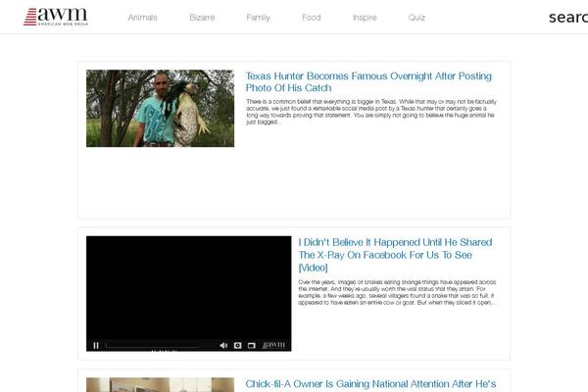Click Chick-fil-A article thumbnail image
This screenshot has height=392, width=588.
click(x=160, y=385)
